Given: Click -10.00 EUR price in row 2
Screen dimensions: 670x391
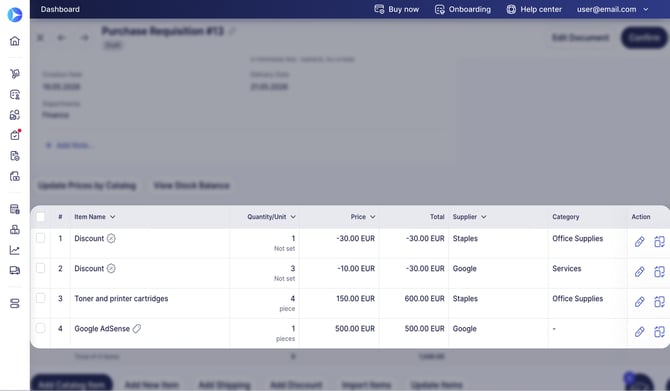Looking at the screenshot, I should point(356,268).
